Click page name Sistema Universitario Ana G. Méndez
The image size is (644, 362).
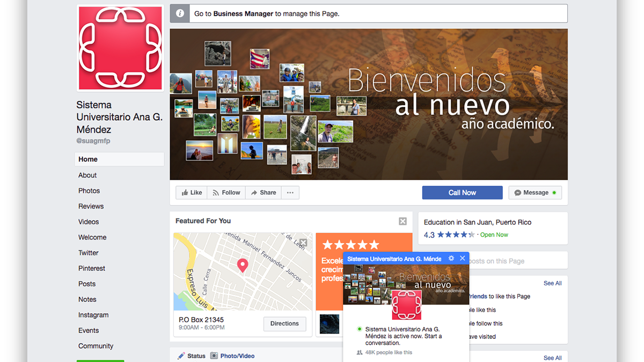(120, 117)
